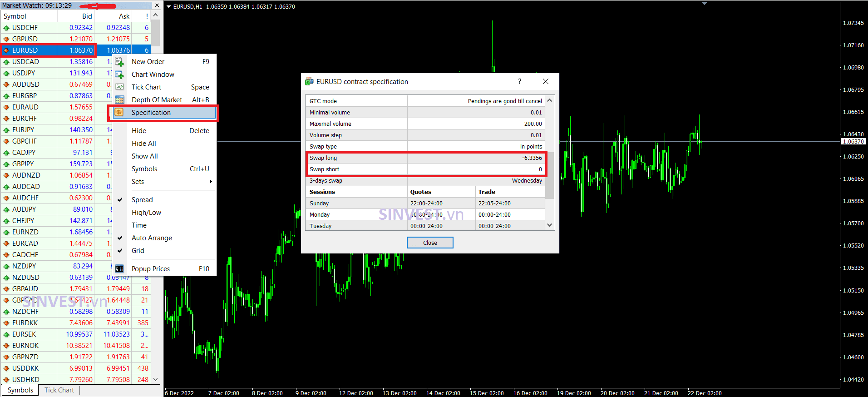Screen dimensions: 868x397
Task: Select Hide All in the context menu
Action: (x=144, y=144)
